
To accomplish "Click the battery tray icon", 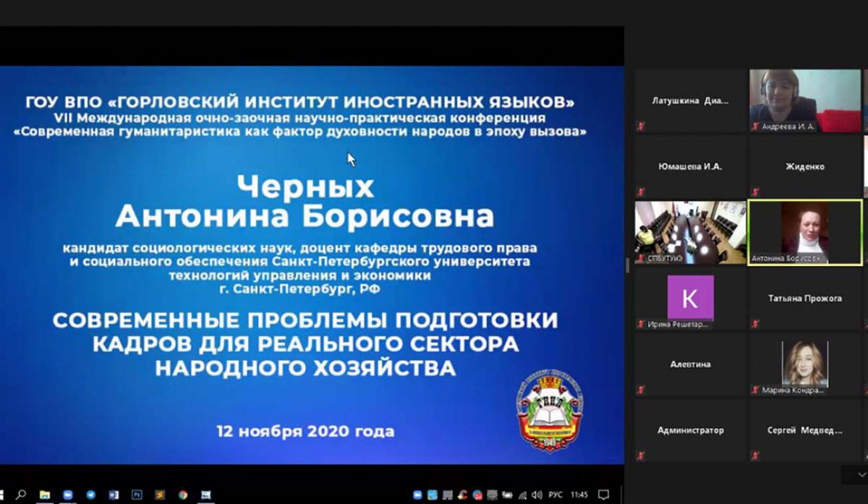I will tap(507, 495).
